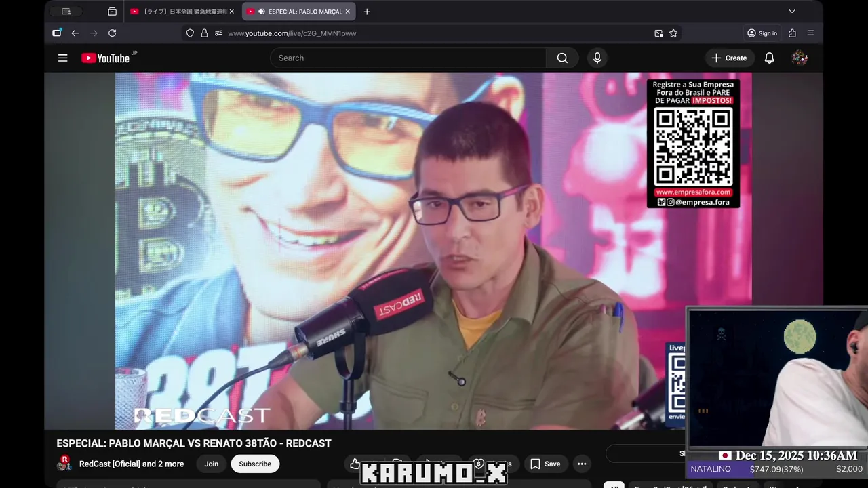
Task: Open the YouTube guide hamburger menu
Action: (x=63, y=58)
